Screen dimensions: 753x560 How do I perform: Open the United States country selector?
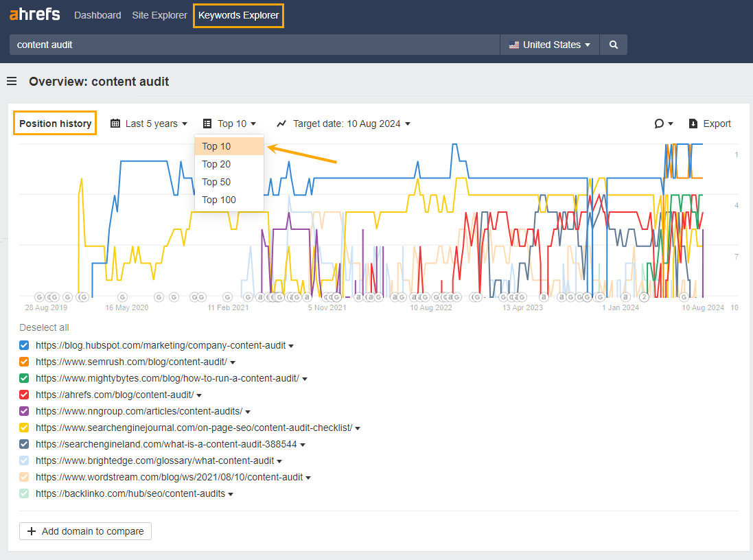pyautogui.click(x=549, y=44)
